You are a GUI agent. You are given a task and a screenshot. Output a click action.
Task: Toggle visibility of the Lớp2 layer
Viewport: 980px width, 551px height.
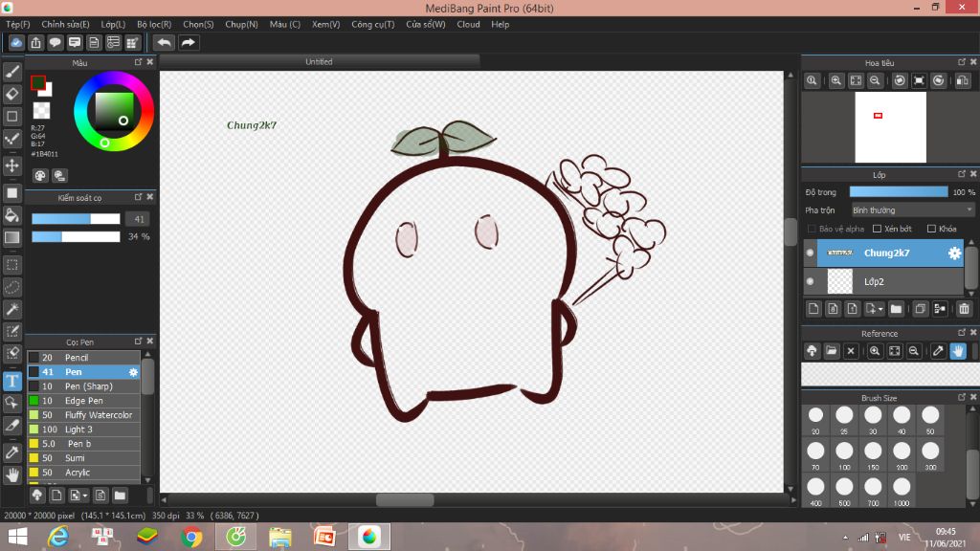(810, 282)
